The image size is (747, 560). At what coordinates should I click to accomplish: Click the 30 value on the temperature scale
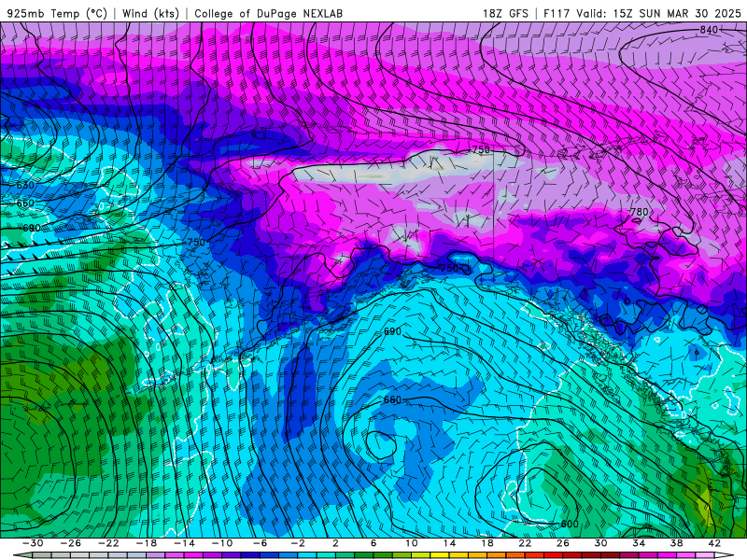click(x=600, y=543)
